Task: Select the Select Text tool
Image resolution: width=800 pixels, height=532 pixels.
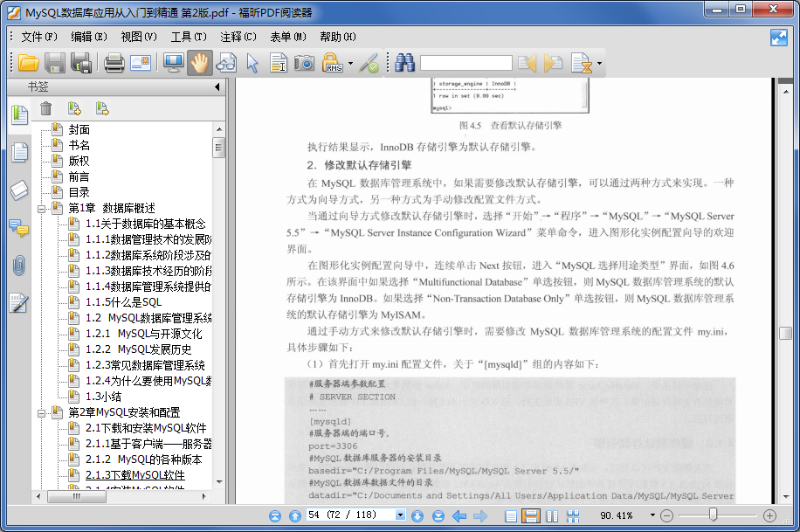Action: 279,63
